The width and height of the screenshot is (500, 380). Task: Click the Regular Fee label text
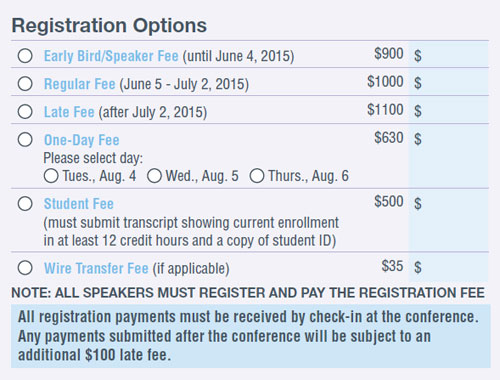click(80, 84)
